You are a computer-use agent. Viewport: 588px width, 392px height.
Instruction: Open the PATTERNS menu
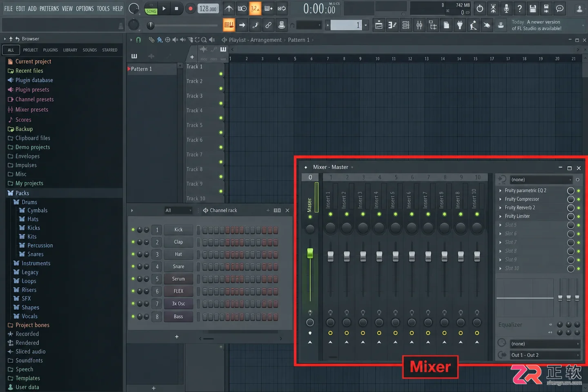[49, 9]
